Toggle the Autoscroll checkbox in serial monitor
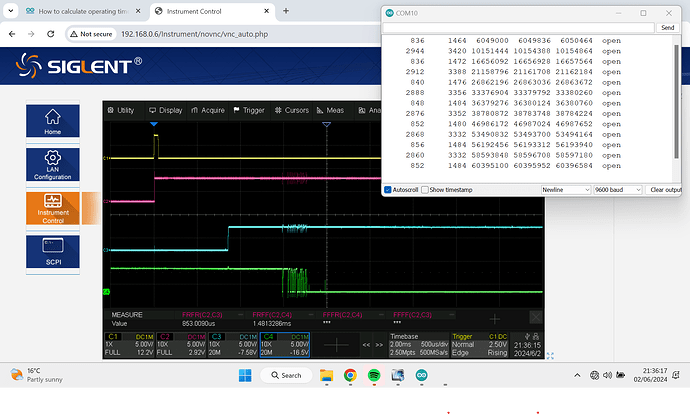This screenshot has height=414, width=690. (x=388, y=190)
